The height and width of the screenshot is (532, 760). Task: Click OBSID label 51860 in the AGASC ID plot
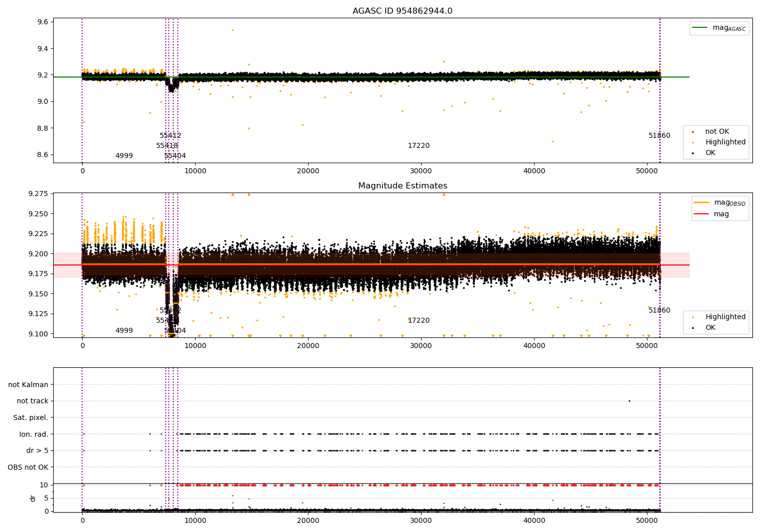pyautogui.click(x=659, y=136)
